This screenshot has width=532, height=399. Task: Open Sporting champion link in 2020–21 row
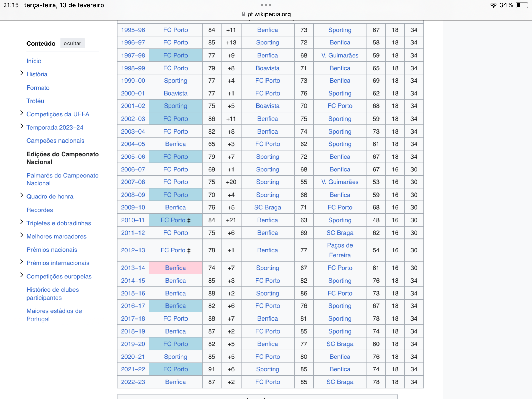pos(176,357)
